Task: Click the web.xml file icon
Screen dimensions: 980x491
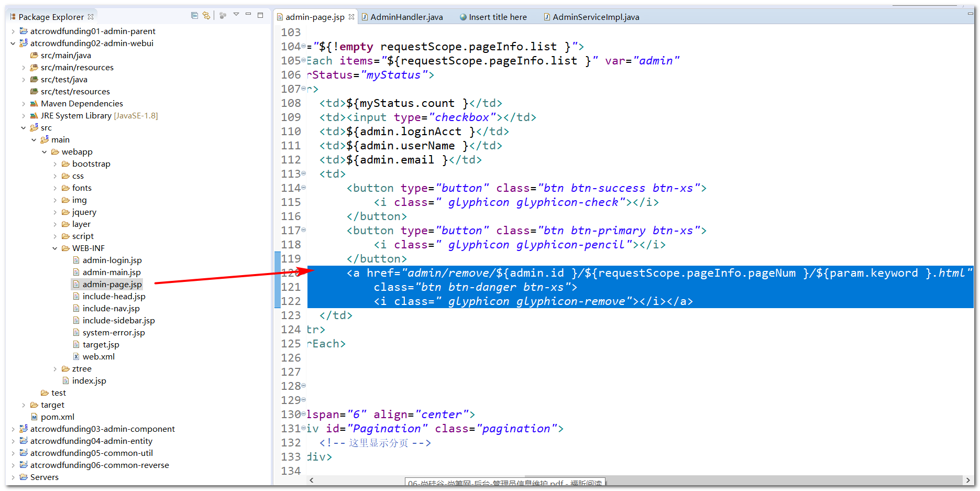Action: (76, 357)
